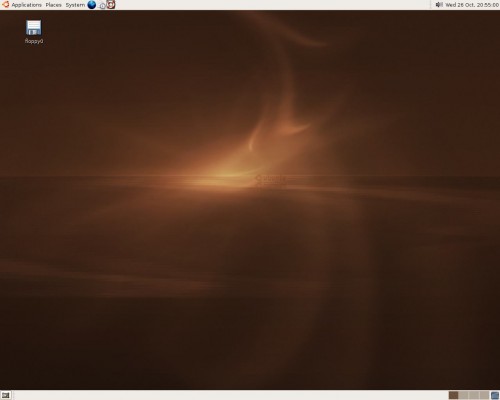Switch to the first workspace

pyautogui.click(x=453, y=395)
